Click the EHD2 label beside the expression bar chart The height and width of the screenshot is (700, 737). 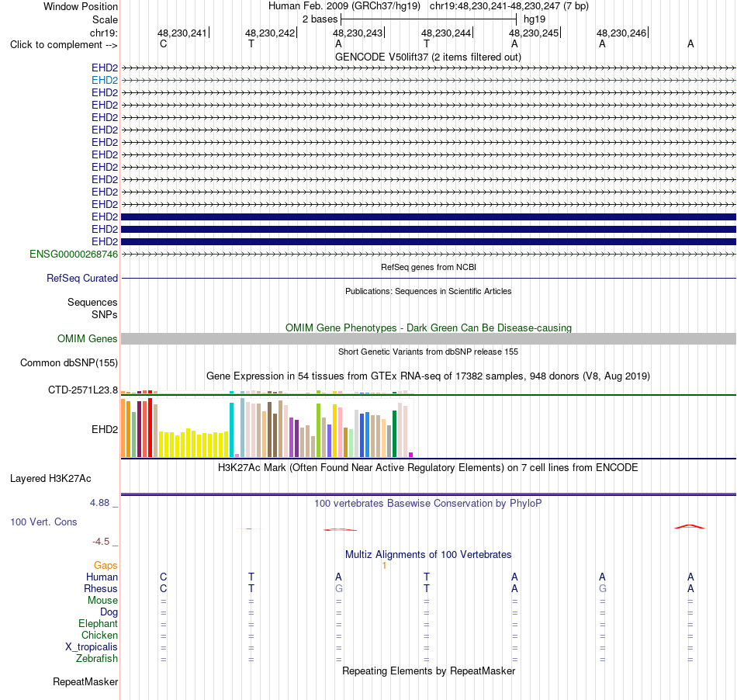pyautogui.click(x=105, y=429)
